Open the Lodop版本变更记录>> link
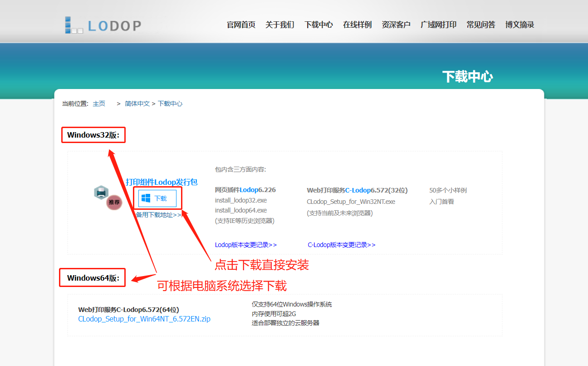This screenshot has width=588, height=366. point(245,245)
